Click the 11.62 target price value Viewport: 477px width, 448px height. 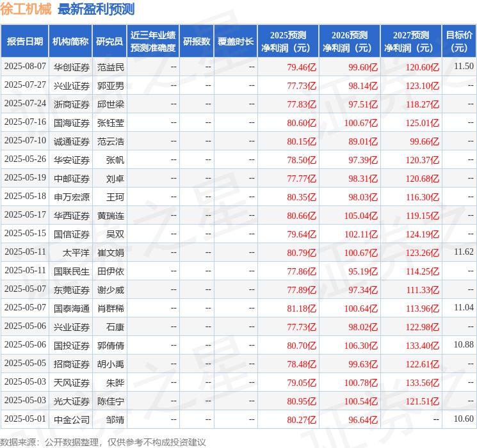(x=464, y=253)
